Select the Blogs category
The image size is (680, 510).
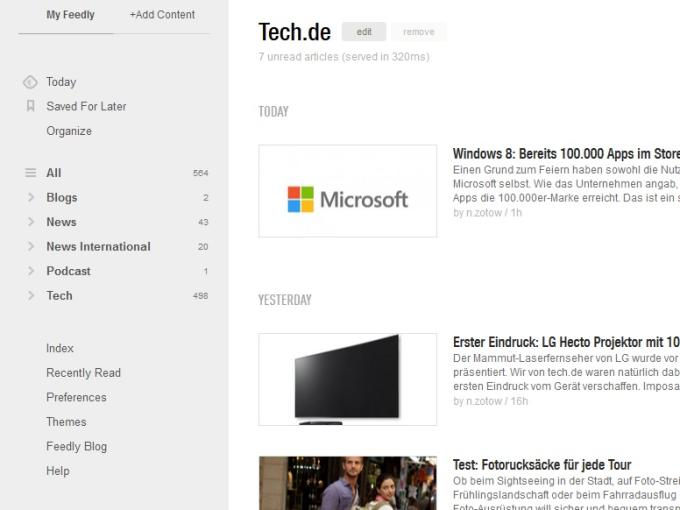click(62, 198)
